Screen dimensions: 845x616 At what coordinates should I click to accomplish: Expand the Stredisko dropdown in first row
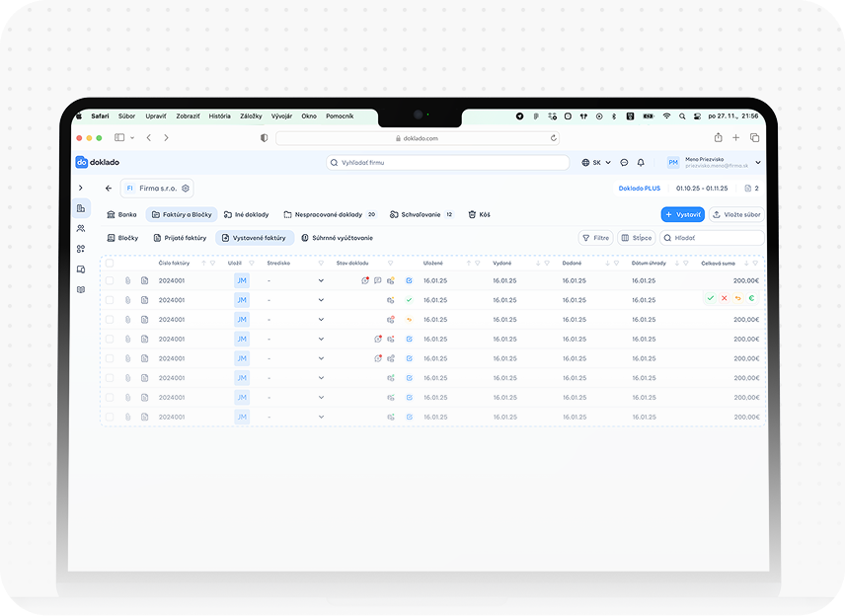pos(321,280)
